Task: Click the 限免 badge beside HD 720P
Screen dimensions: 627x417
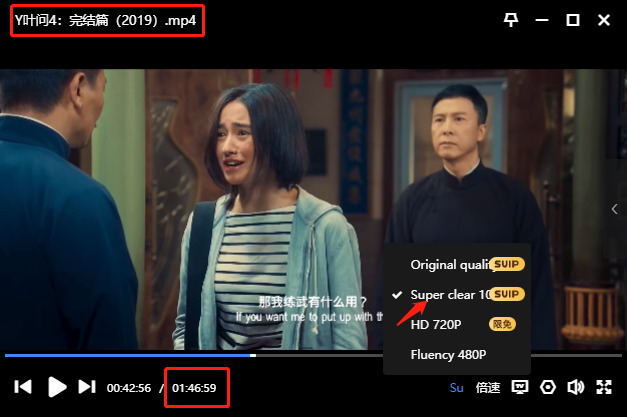Action: 503,324
